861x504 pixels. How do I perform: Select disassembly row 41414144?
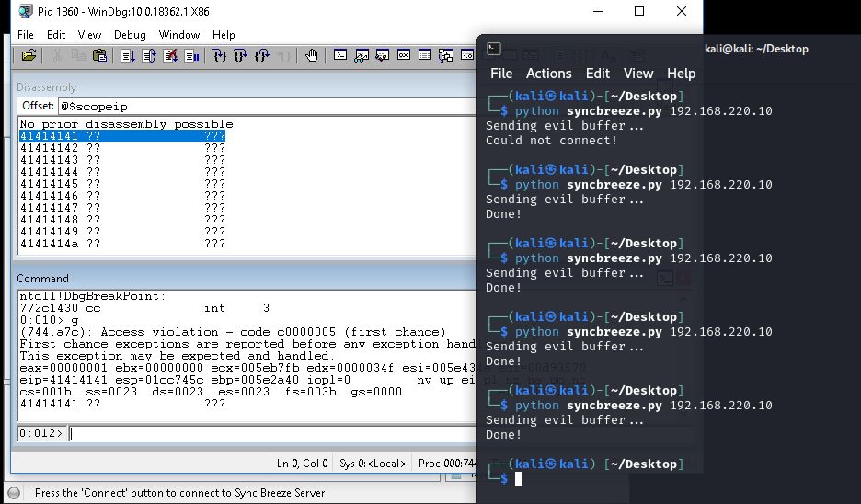(x=122, y=172)
